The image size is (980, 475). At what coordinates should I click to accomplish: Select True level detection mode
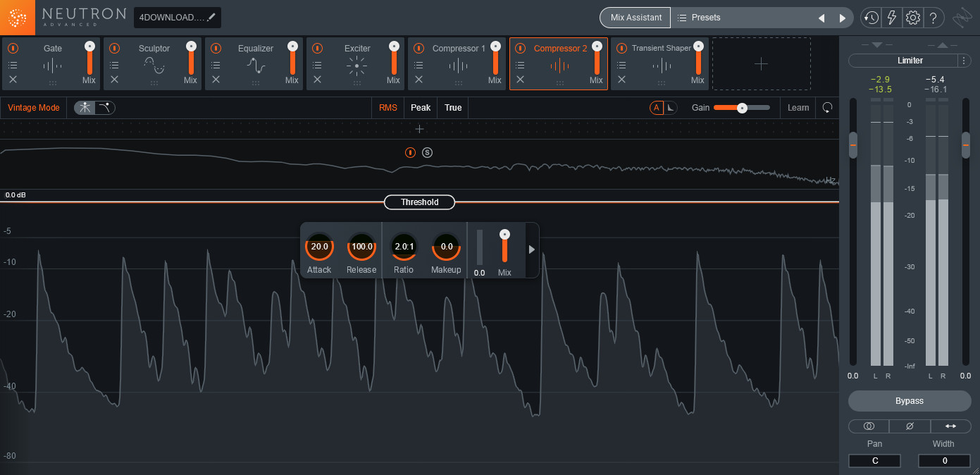coord(453,108)
